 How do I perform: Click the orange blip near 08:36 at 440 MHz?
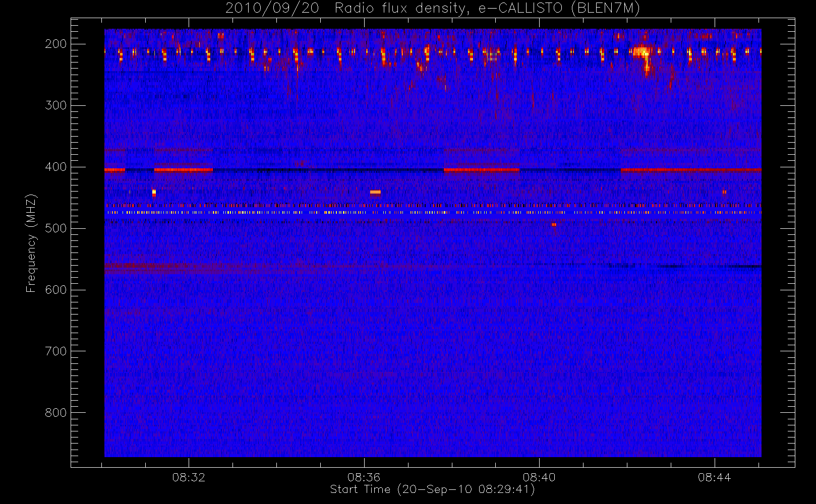point(375,192)
